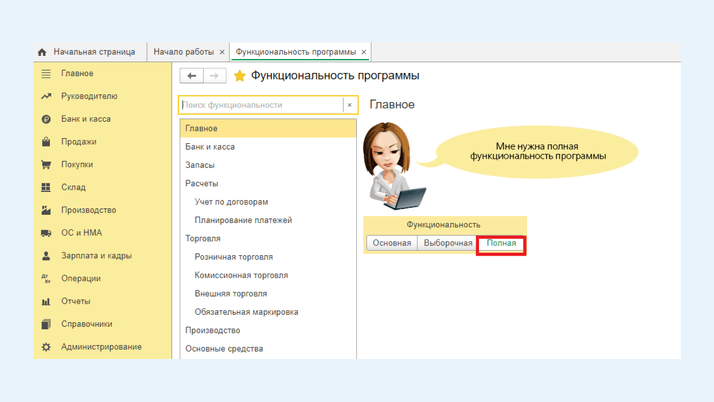
Task: Close the Функциональность программы tab
Action: pos(364,52)
